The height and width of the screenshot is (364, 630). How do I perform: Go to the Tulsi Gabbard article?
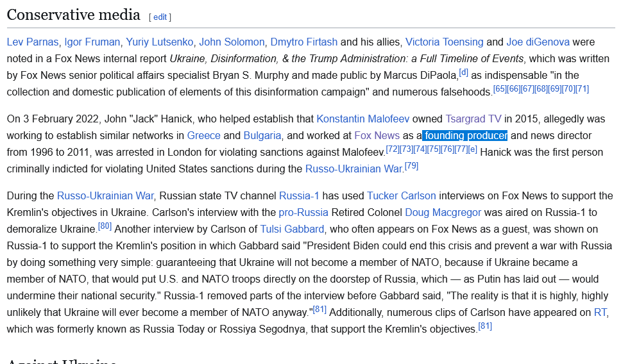292,229
